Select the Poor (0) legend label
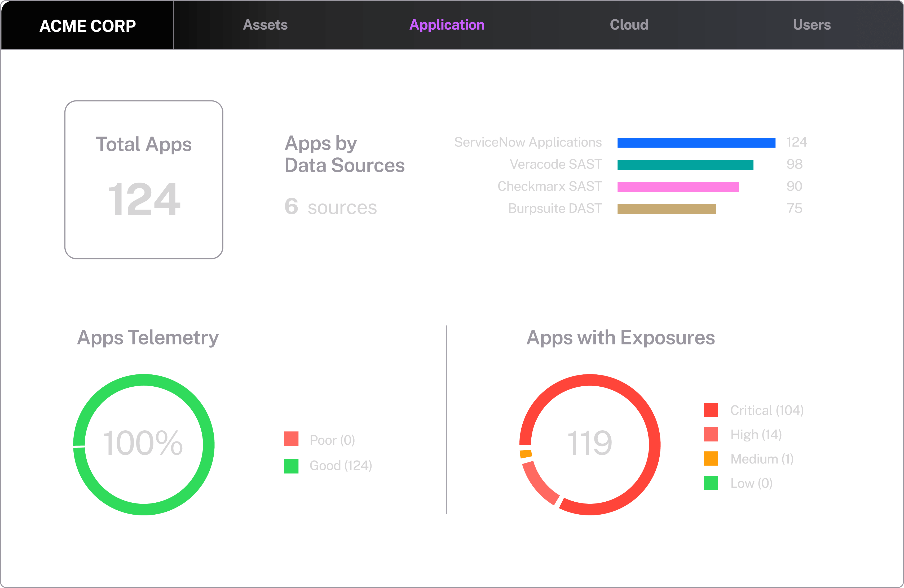The height and width of the screenshot is (588, 904). (332, 440)
